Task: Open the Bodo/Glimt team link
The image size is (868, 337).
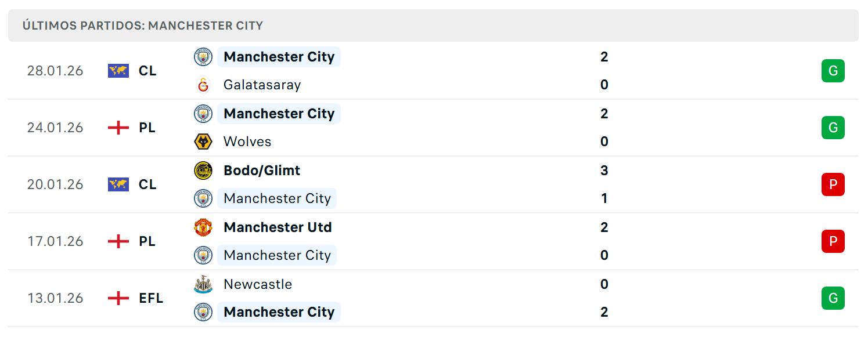Action: [x=262, y=171]
